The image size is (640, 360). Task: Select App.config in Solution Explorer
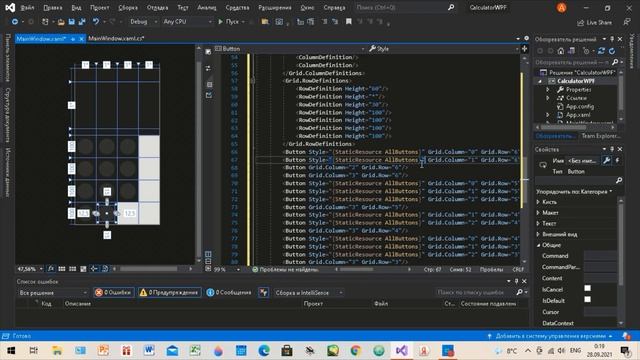coord(580,107)
